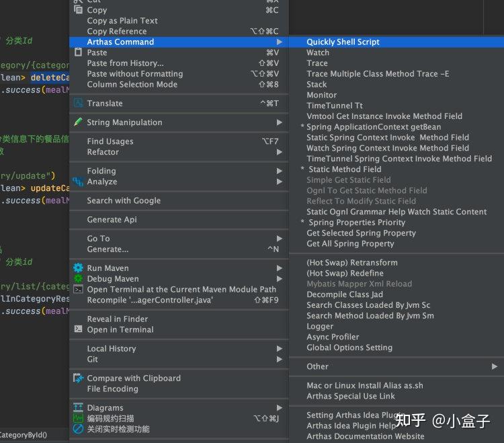
Task: Expand the Other submenu arrow in Arthas menu
Action: [x=495, y=366]
